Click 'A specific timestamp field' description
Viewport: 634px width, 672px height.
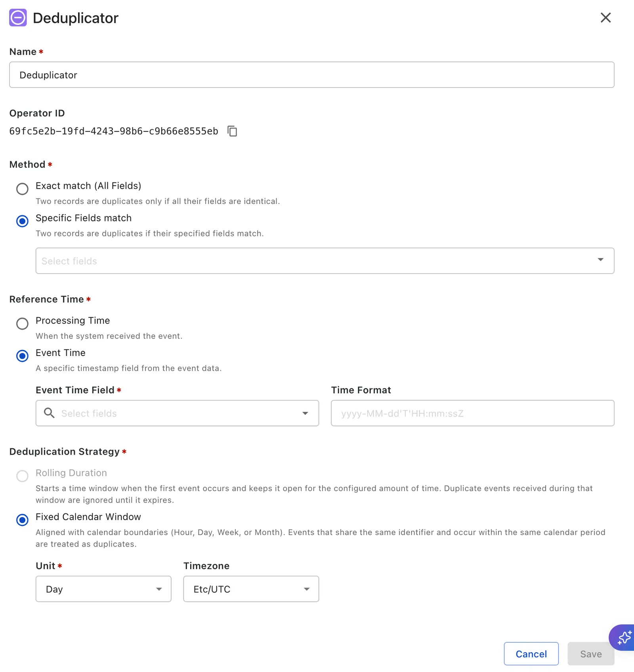click(x=128, y=368)
